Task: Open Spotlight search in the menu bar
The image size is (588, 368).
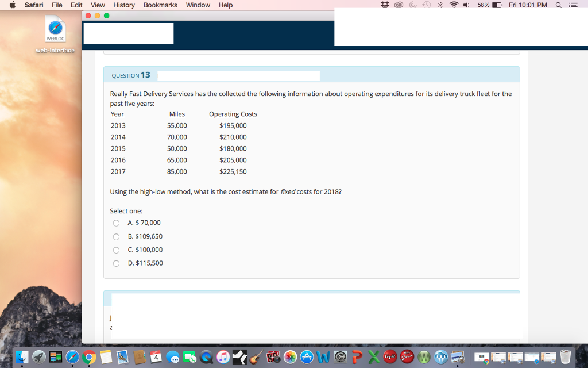Action: tap(558, 5)
